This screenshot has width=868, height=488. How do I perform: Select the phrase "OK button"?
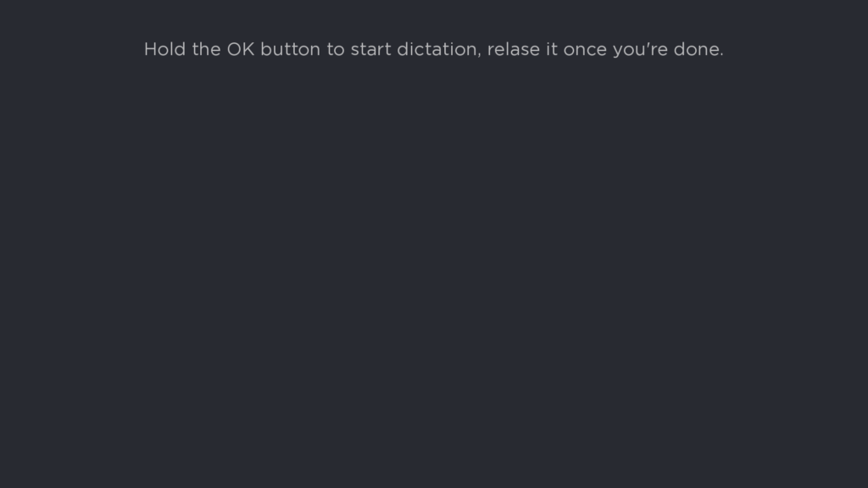click(274, 49)
